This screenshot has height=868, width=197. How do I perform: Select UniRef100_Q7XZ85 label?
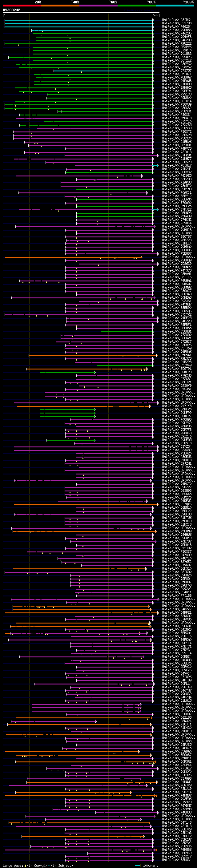[x=177, y=125]
